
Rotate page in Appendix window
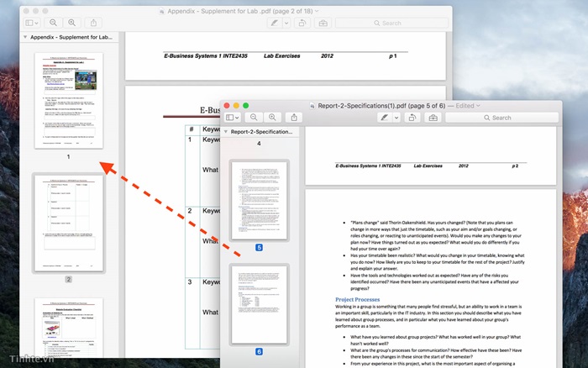pos(302,23)
